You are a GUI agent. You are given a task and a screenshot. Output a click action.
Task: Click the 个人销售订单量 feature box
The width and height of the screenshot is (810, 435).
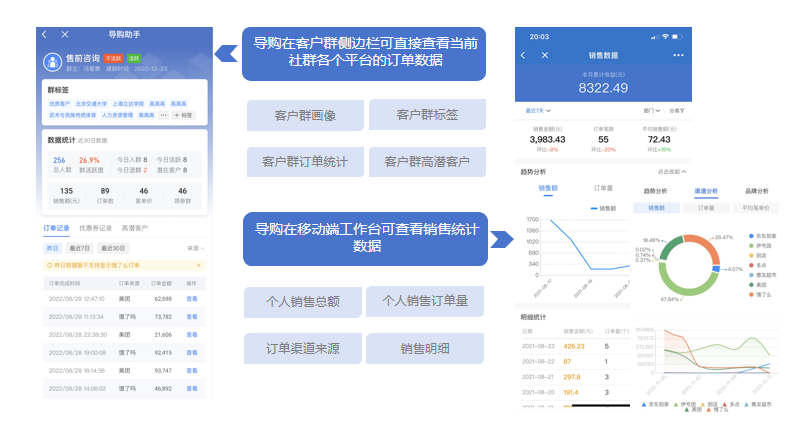point(425,301)
